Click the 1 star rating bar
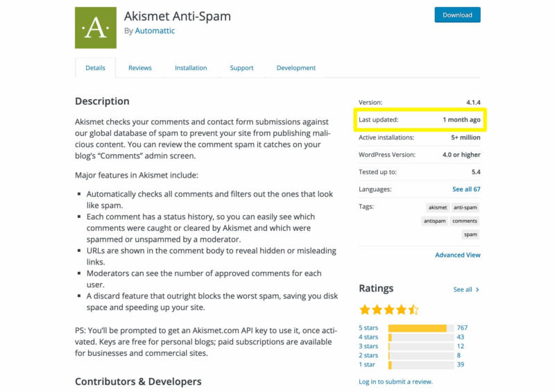 pos(421,364)
